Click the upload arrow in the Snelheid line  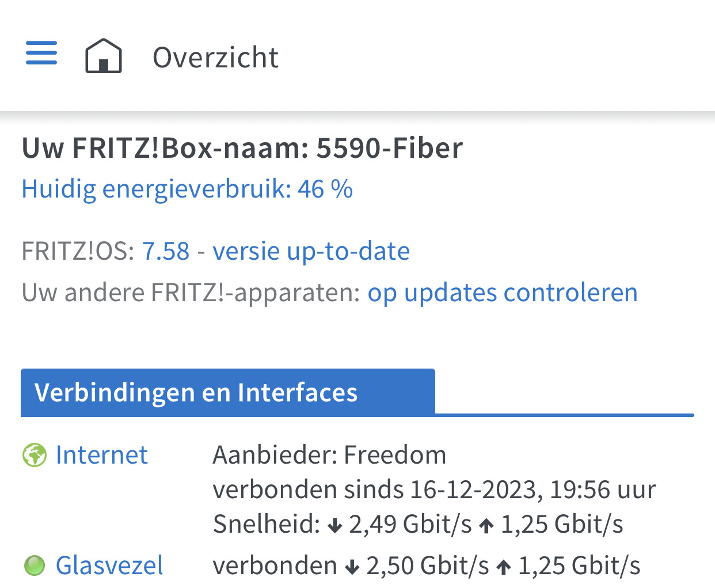(486, 525)
